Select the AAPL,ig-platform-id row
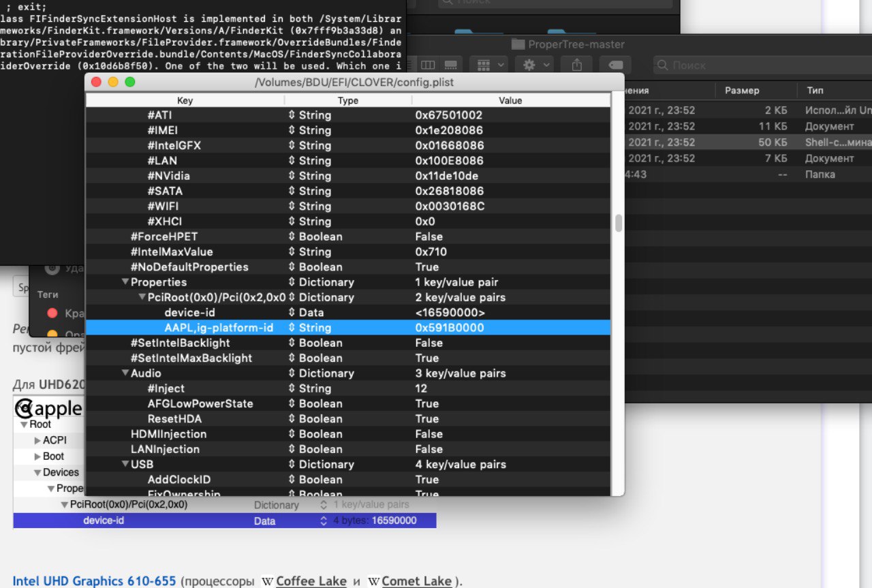 coord(347,328)
